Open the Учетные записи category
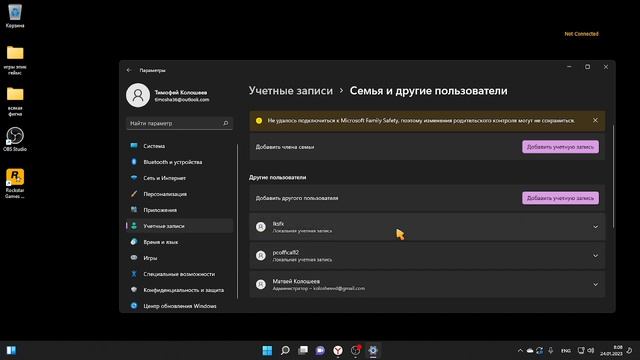This screenshot has height=360, width=640. point(180,226)
